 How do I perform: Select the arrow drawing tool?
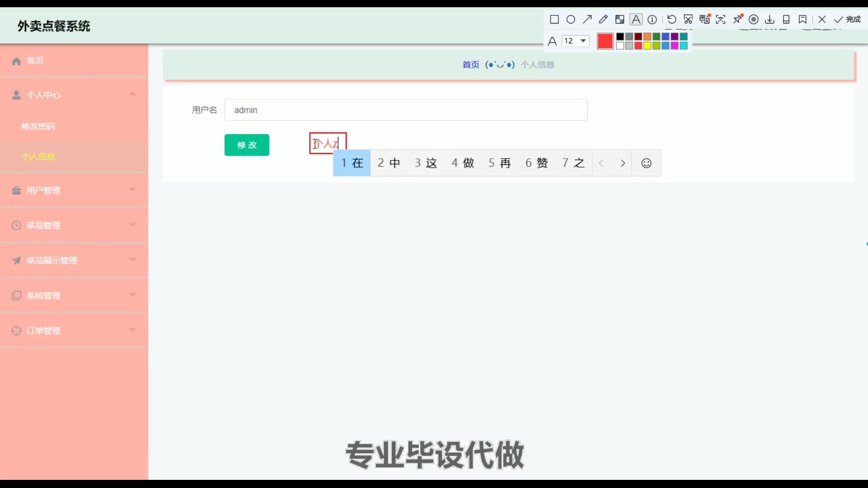(587, 19)
